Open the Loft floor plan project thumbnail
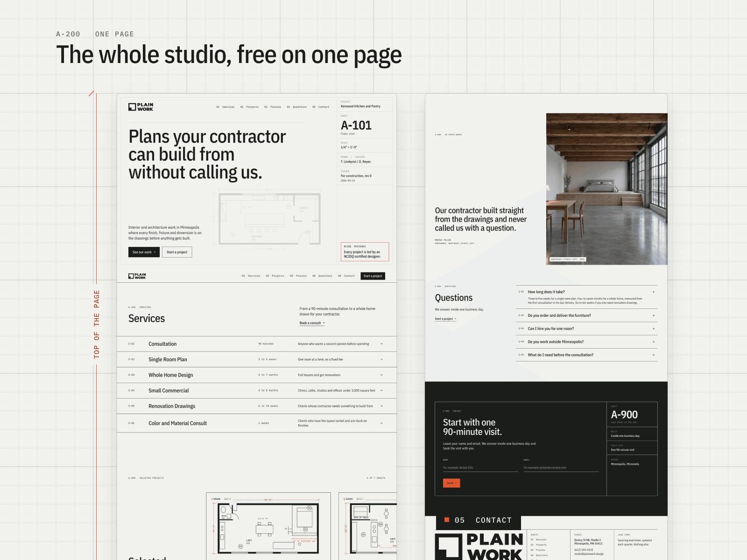 pyautogui.click(x=268, y=526)
